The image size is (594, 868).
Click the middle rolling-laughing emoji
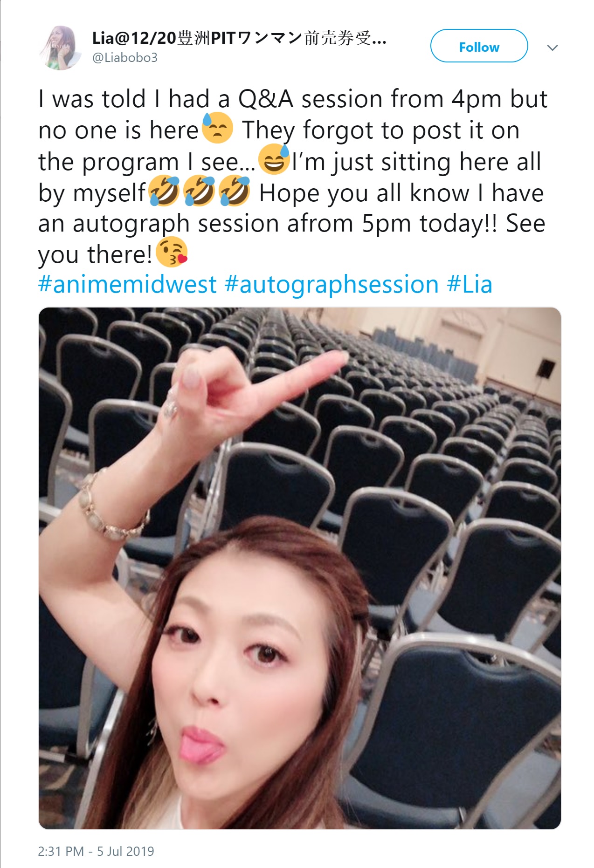(x=199, y=191)
